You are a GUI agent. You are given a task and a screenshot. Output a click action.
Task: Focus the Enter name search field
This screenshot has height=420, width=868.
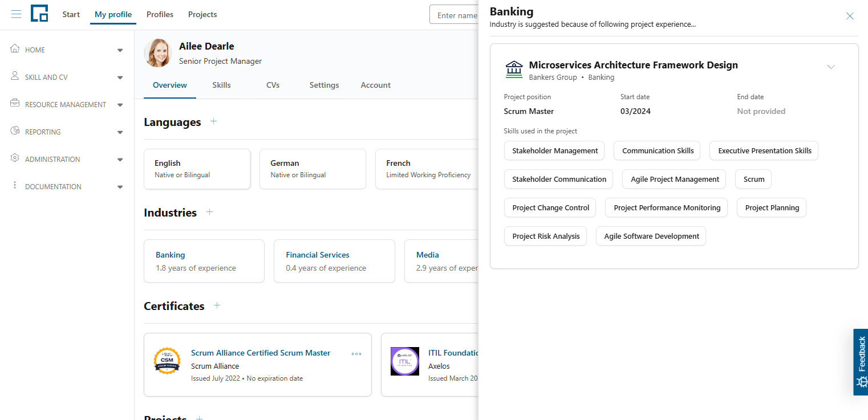[454, 15]
